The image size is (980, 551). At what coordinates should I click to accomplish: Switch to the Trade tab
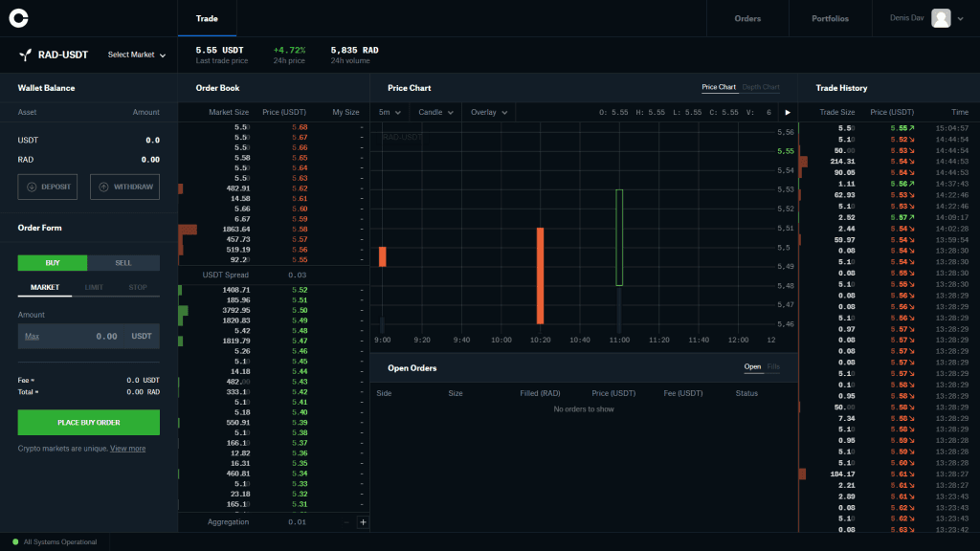[207, 19]
